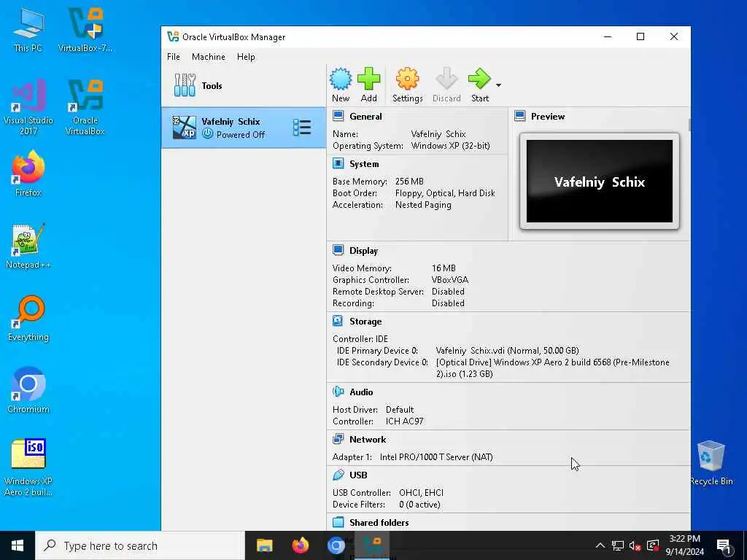Screen dimensions: 747x560
Task: Click the Shared folders folder icon
Action: pos(338,522)
